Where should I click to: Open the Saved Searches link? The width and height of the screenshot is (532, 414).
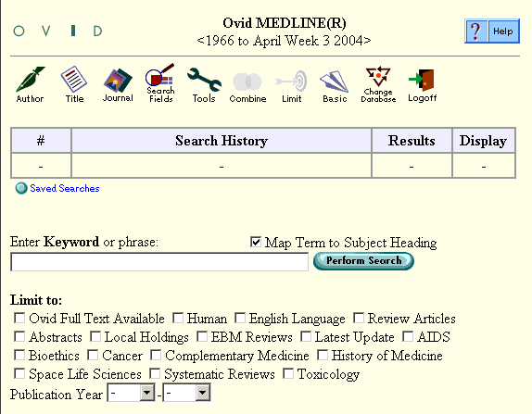[x=65, y=189]
